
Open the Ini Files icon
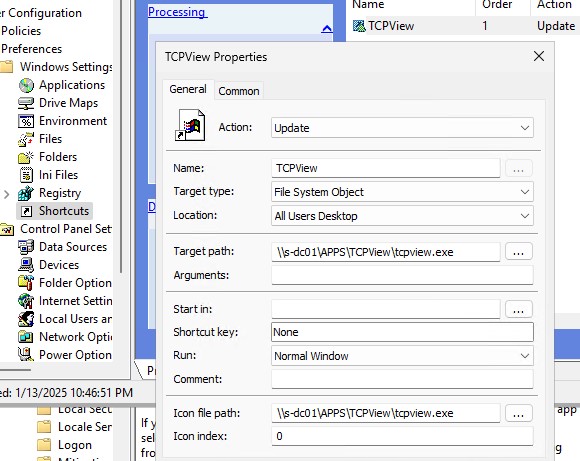(x=26, y=175)
